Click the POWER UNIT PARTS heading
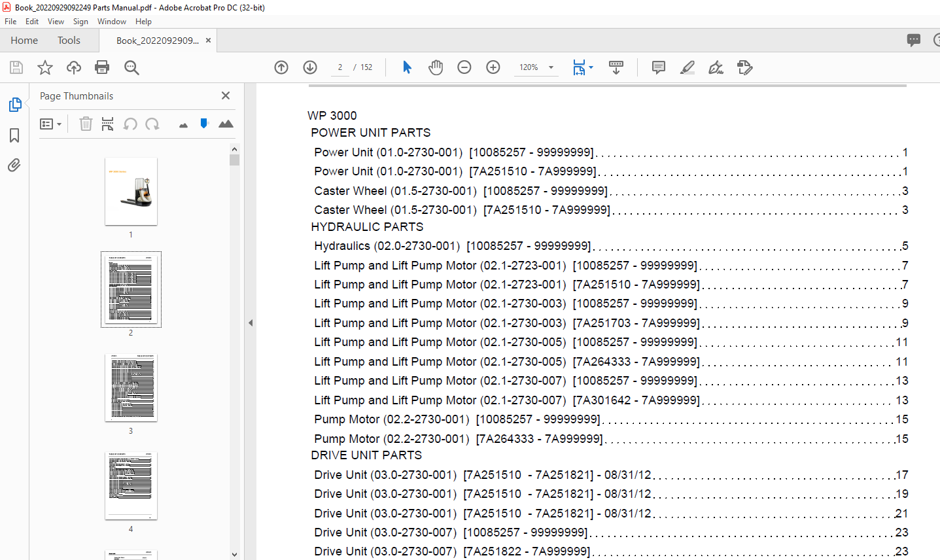Image resolution: width=940 pixels, height=560 pixels. 370,133
